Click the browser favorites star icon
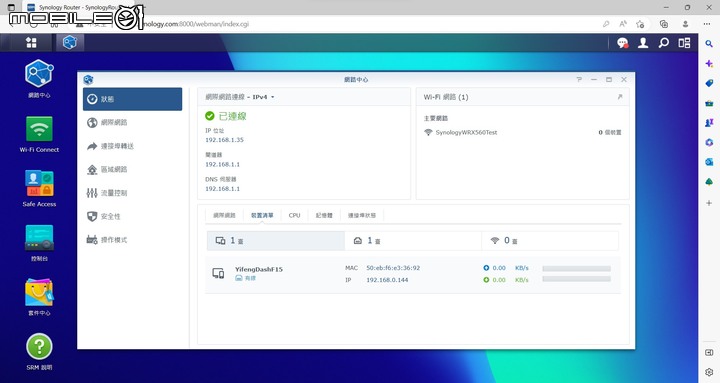The height and width of the screenshot is (383, 720). click(x=640, y=24)
